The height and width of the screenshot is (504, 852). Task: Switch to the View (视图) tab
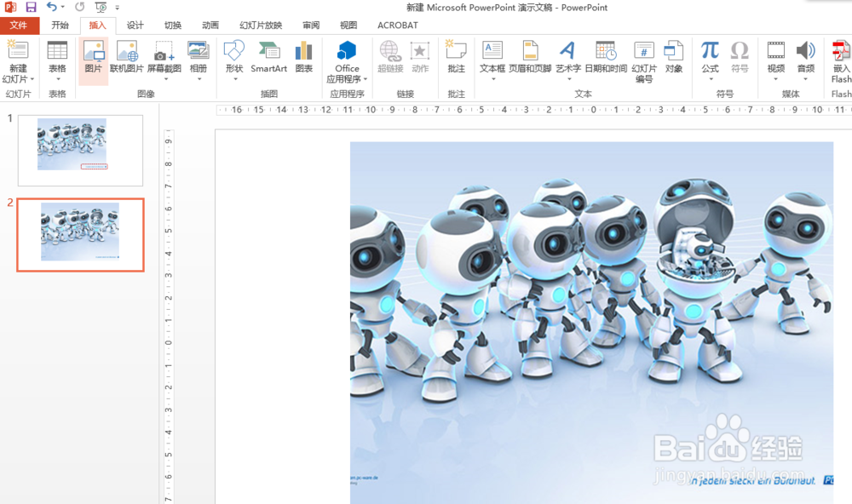click(x=348, y=25)
